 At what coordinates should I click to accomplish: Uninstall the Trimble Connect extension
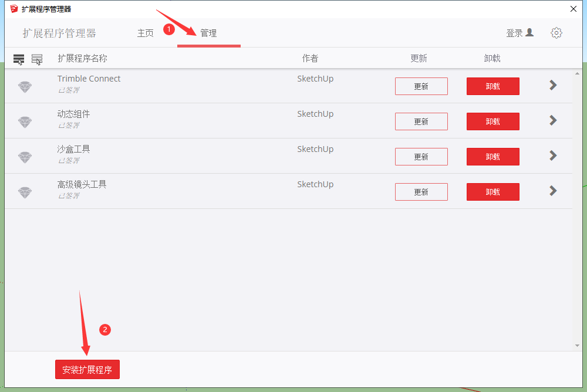click(492, 86)
